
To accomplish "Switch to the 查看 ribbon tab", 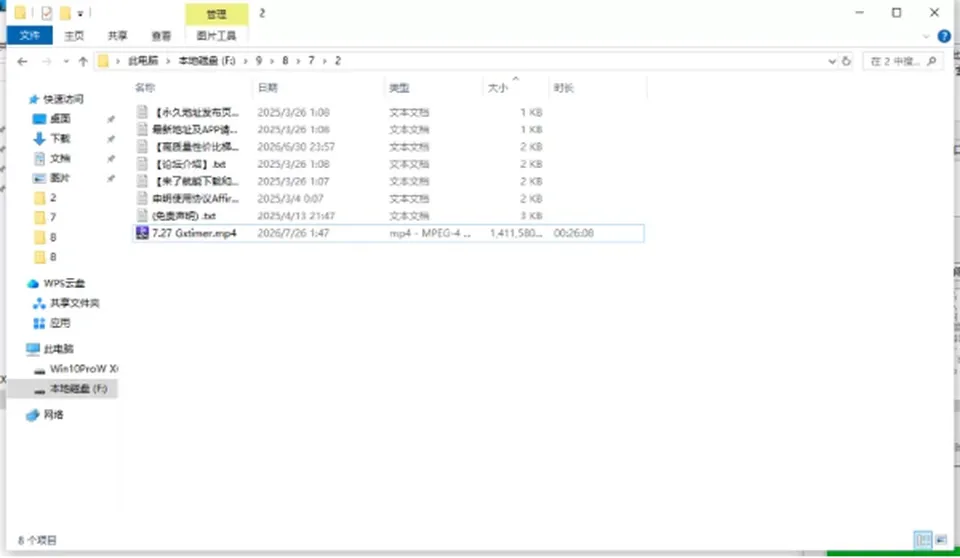I will [x=161, y=36].
